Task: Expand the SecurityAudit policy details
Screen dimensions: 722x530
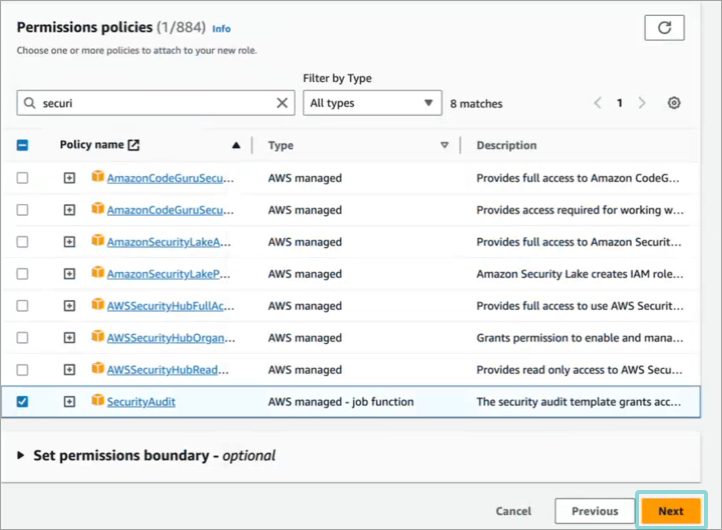Action: [69, 402]
